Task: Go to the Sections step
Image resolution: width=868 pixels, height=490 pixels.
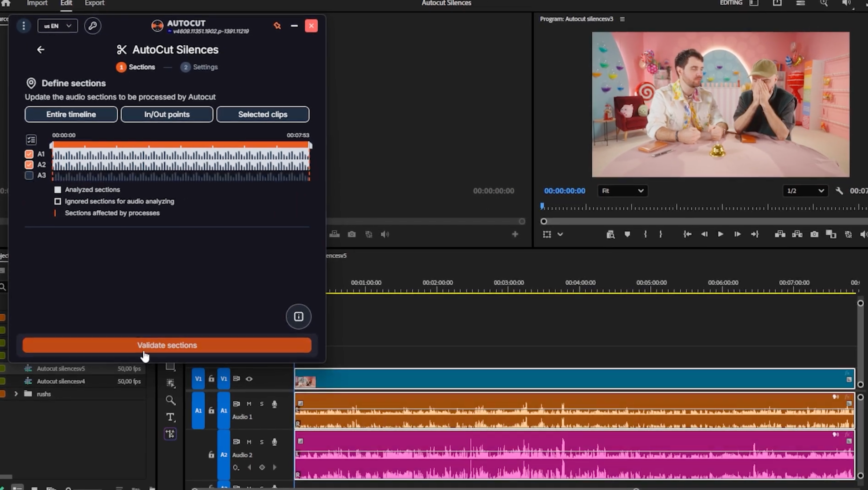Action: pos(135,67)
